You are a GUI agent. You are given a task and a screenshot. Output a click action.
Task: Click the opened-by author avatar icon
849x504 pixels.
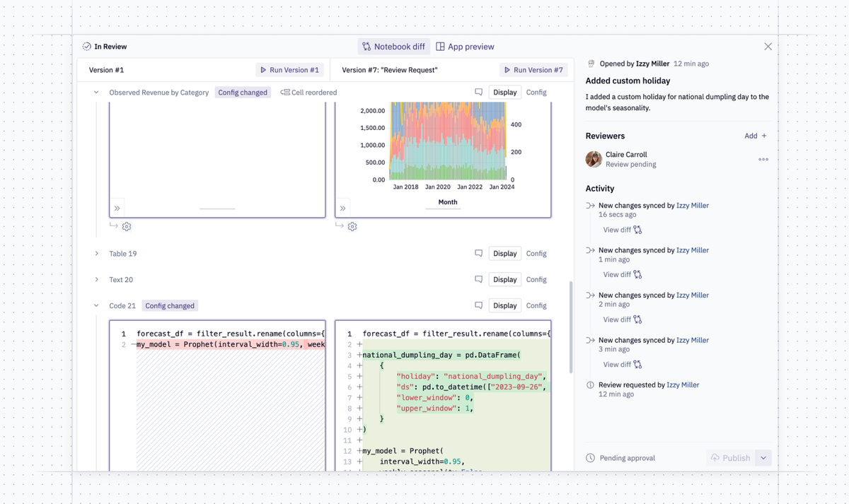(x=591, y=64)
